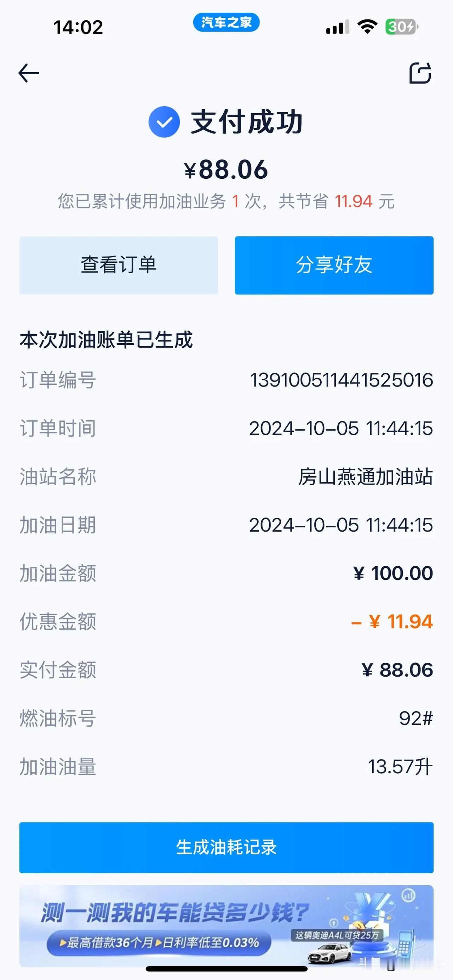Open the car loan estimate banner
The height and width of the screenshot is (980, 453).
tap(226, 926)
